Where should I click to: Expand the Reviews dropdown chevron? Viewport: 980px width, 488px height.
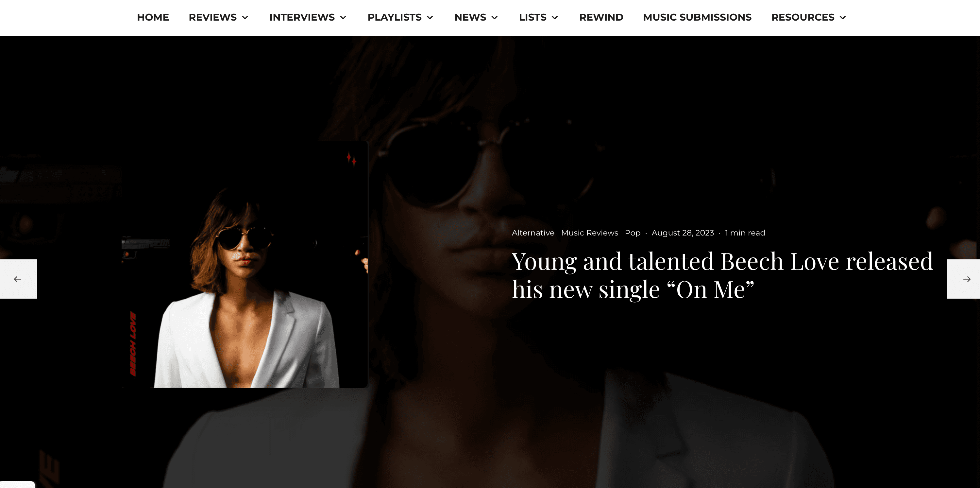pyautogui.click(x=245, y=18)
